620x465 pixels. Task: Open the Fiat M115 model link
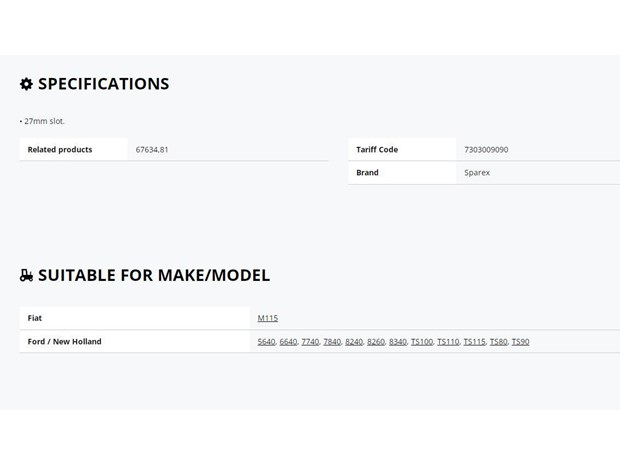[268, 318]
